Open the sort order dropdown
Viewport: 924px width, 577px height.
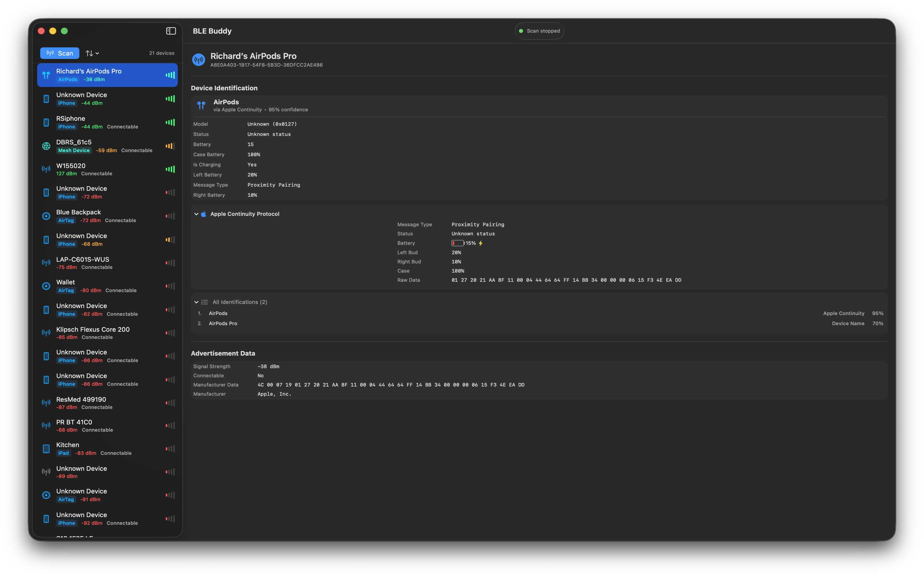click(x=92, y=54)
